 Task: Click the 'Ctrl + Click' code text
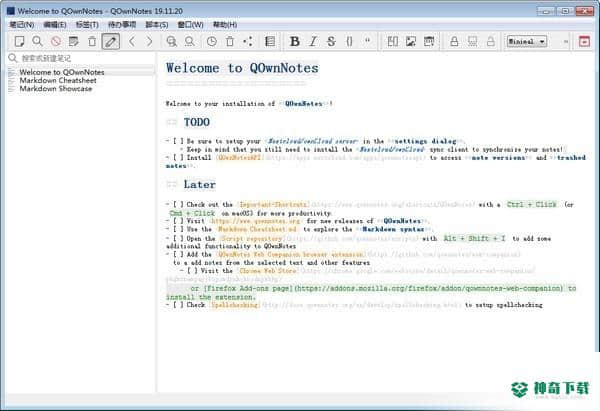click(532, 205)
